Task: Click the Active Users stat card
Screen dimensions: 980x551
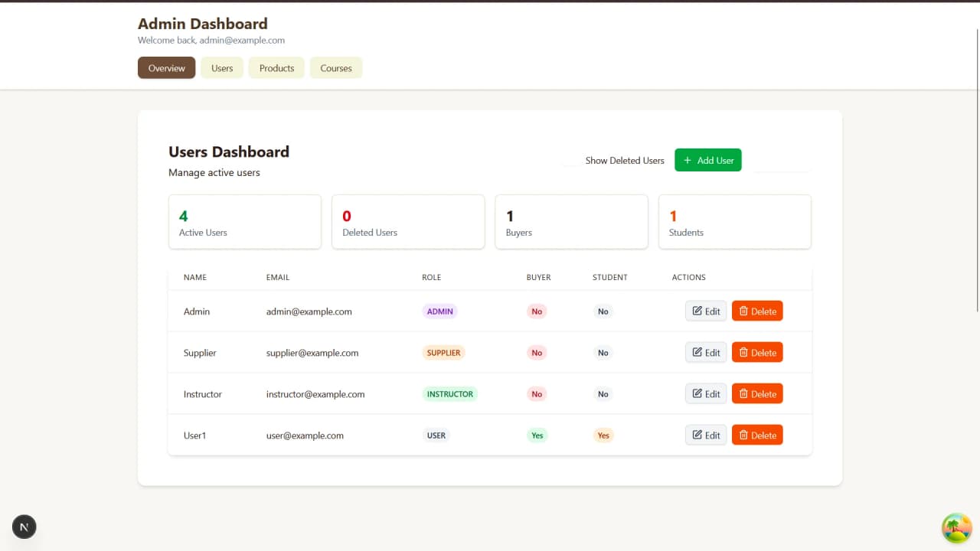Action: 244,221
